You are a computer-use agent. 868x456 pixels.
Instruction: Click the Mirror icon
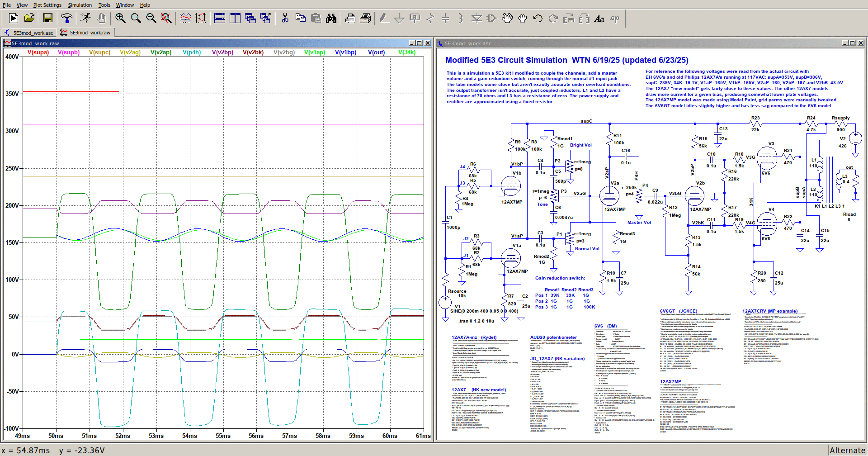(x=584, y=18)
